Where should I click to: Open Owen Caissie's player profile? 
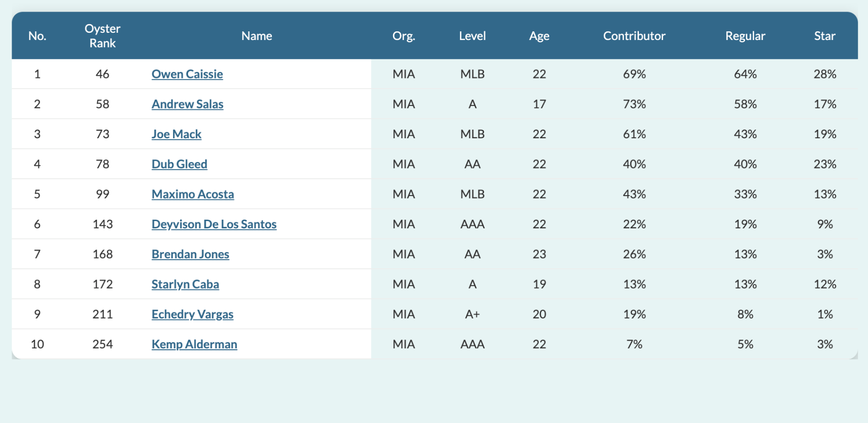tap(187, 74)
